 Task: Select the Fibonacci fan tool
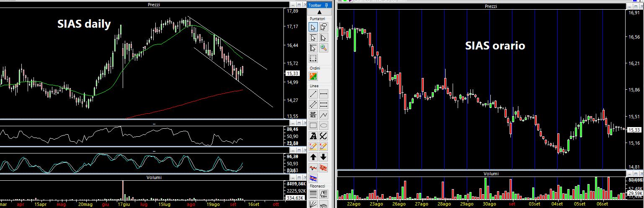[313, 204]
